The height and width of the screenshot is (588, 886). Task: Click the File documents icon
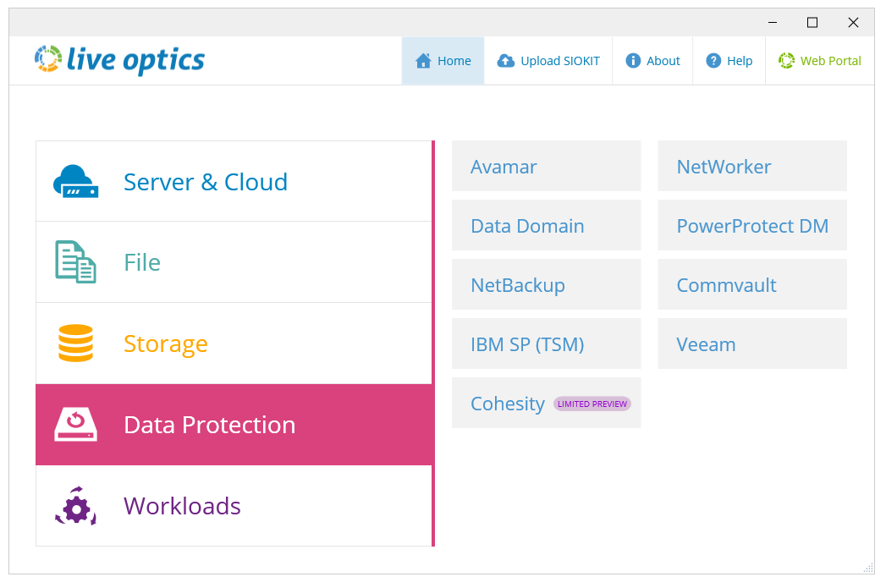(x=75, y=261)
